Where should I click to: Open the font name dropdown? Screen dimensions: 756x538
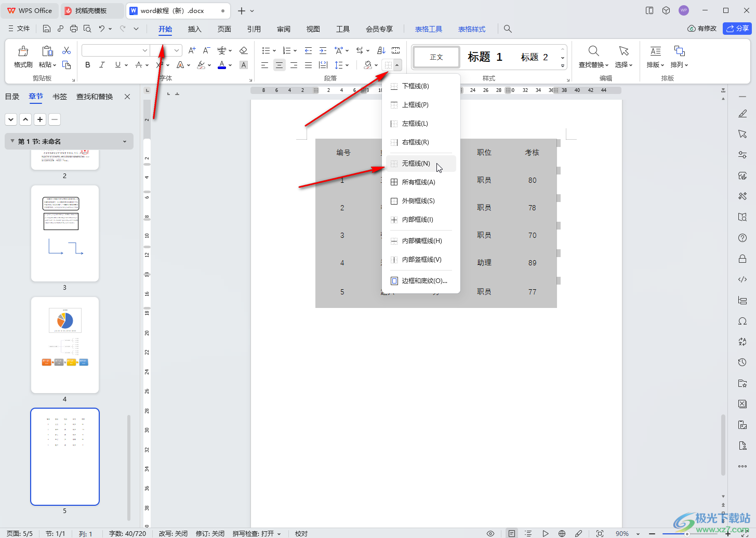click(x=145, y=50)
